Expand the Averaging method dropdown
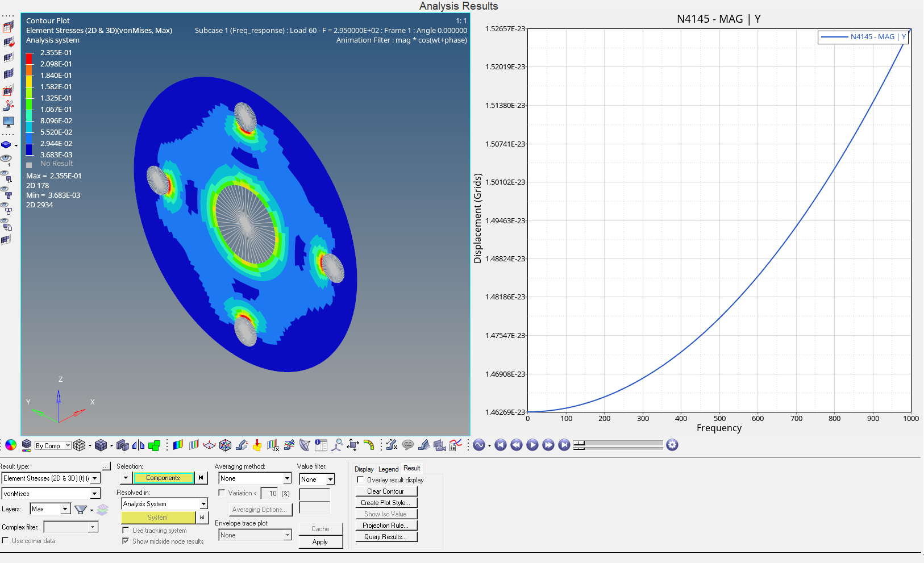Image resolution: width=924 pixels, height=563 pixels. point(287,478)
